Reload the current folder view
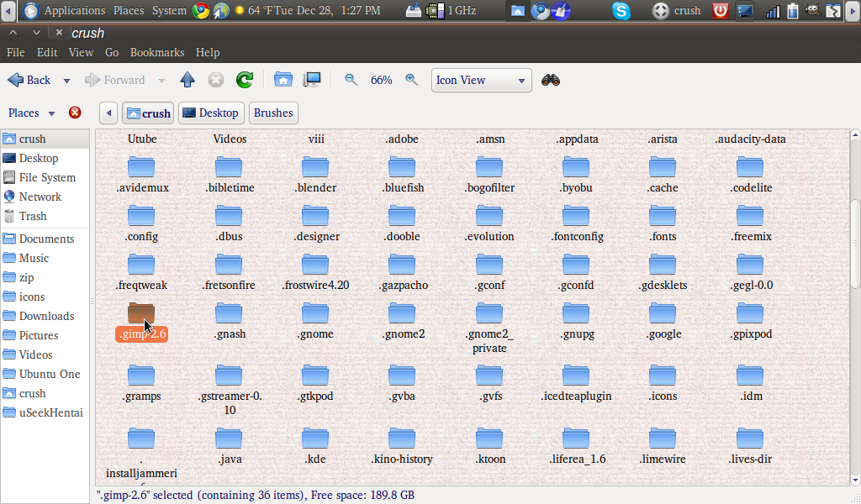Image resolution: width=861 pixels, height=504 pixels. coord(244,80)
